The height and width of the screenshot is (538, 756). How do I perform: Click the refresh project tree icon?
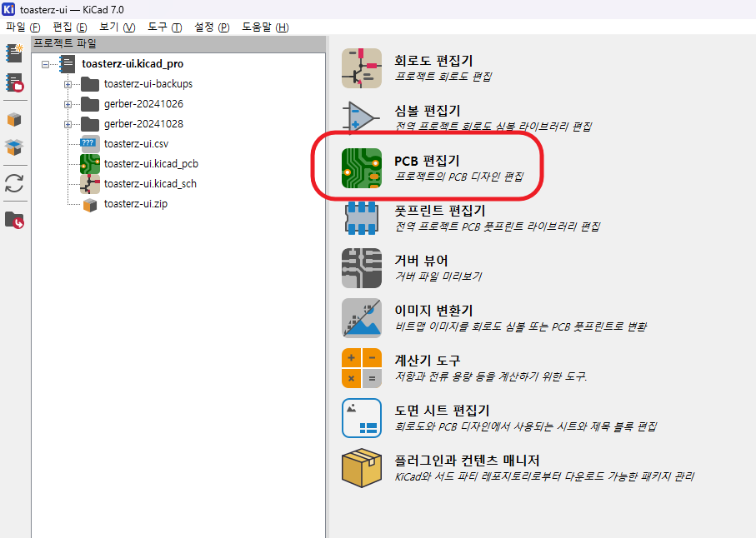tap(14, 183)
